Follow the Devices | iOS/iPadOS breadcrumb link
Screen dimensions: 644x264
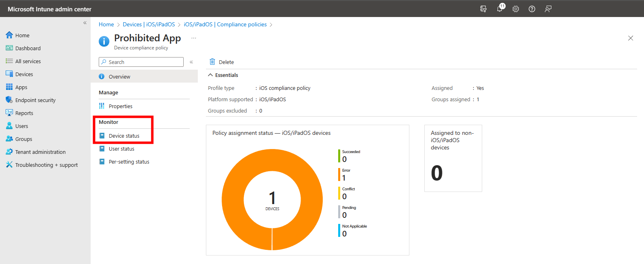coord(149,24)
